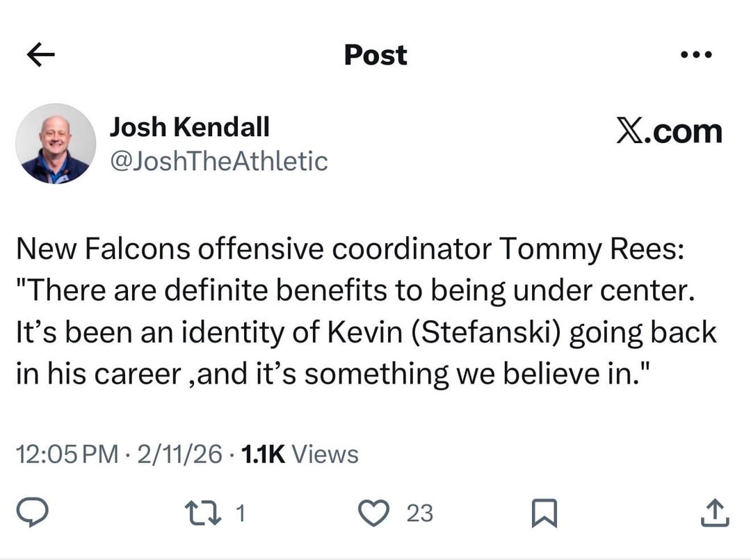
Task: View the repost count of 1
Action: click(240, 513)
